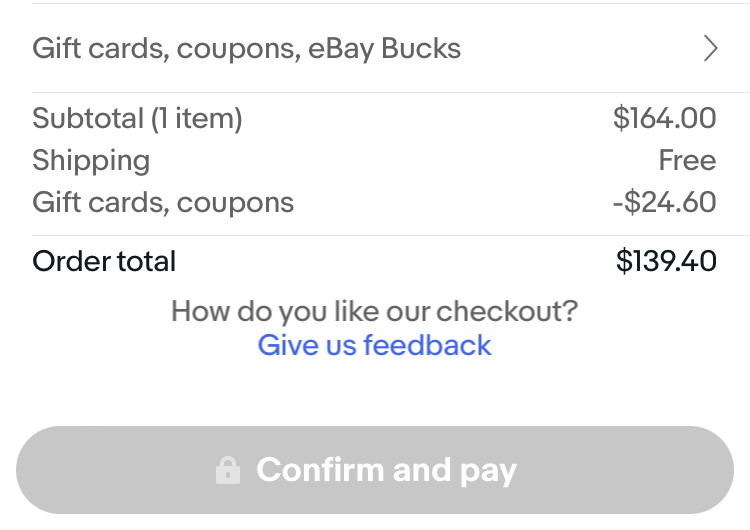Click the word coupons in top row
This screenshot has height=530, width=750.
pos(239,50)
